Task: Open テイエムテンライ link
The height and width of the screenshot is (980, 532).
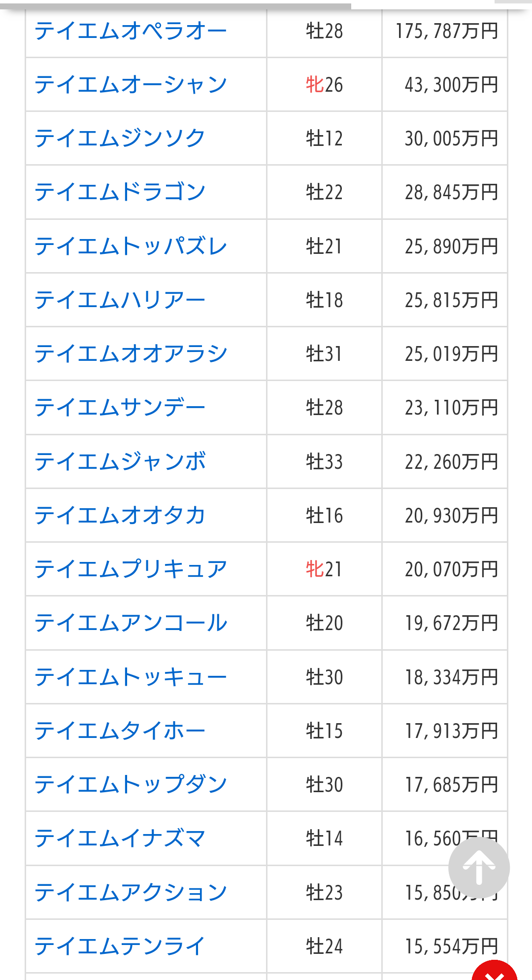Action: [120, 946]
